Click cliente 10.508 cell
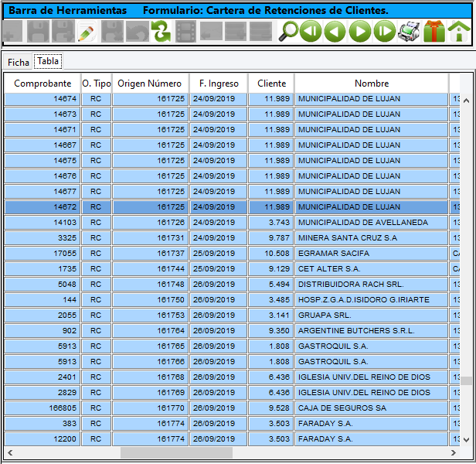Image resolution: width=476 pixels, height=464 pixels. [271, 254]
